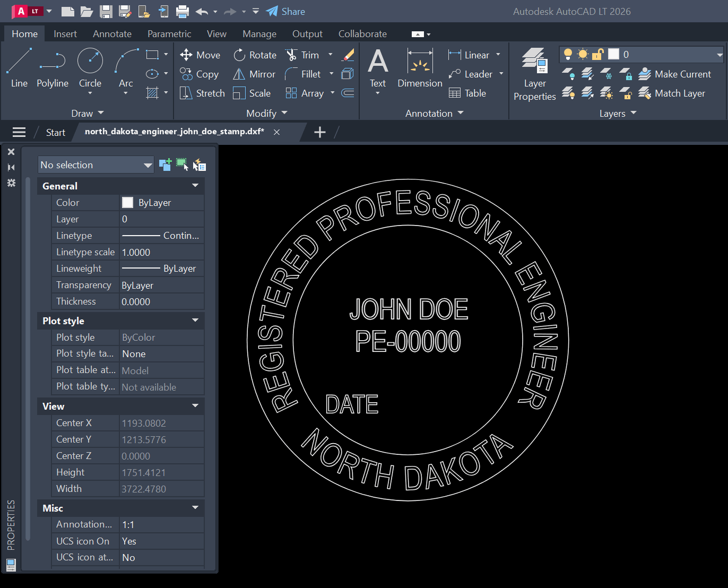Open the Output ribbon tab
Viewport: 728px width, 588px height.
[x=307, y=33]
